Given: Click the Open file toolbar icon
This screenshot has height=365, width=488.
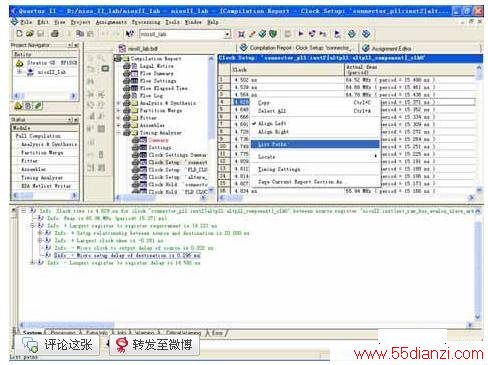Looking at the screenshot, I should [x=30, y=33].
